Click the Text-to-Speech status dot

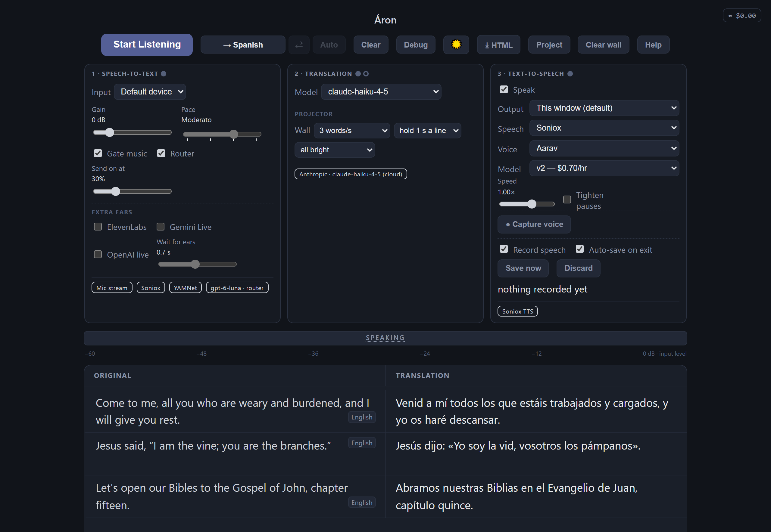[570, 74]
